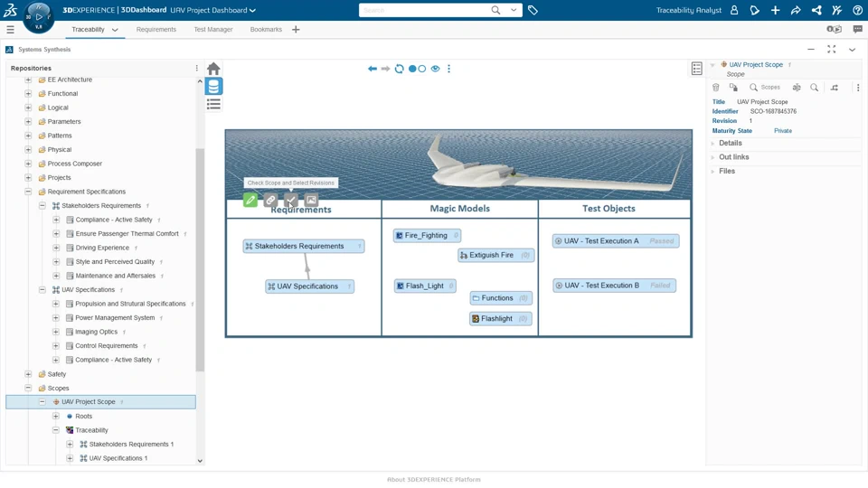
Task: Collapse Requirement Specifications folder
Action: point(28,192)
